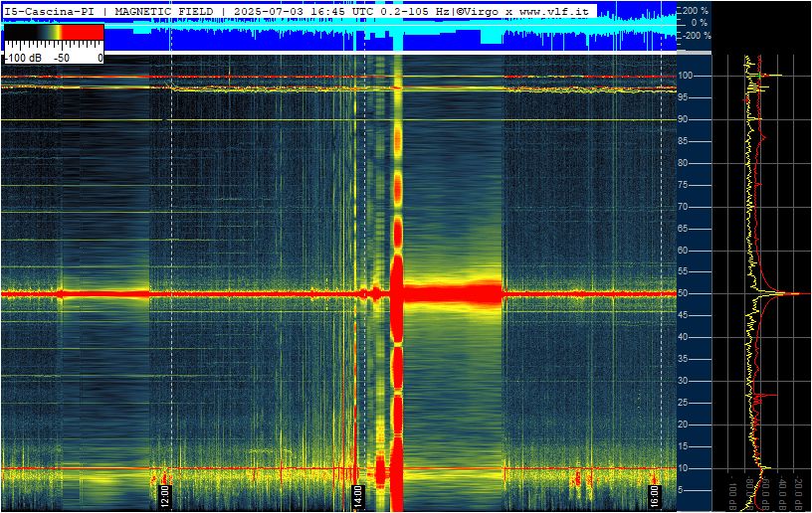
Task: Click the 16:00 time marker label
Action: click(x=654, y=497)
